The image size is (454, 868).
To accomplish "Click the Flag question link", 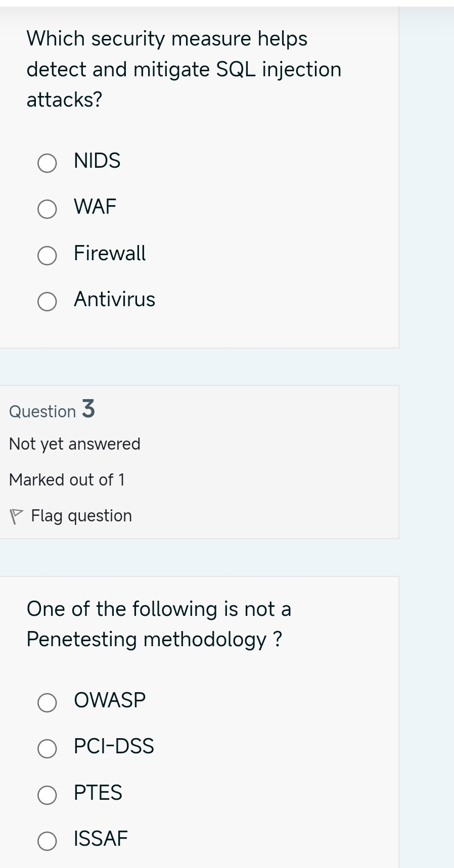I will (81, 515).
